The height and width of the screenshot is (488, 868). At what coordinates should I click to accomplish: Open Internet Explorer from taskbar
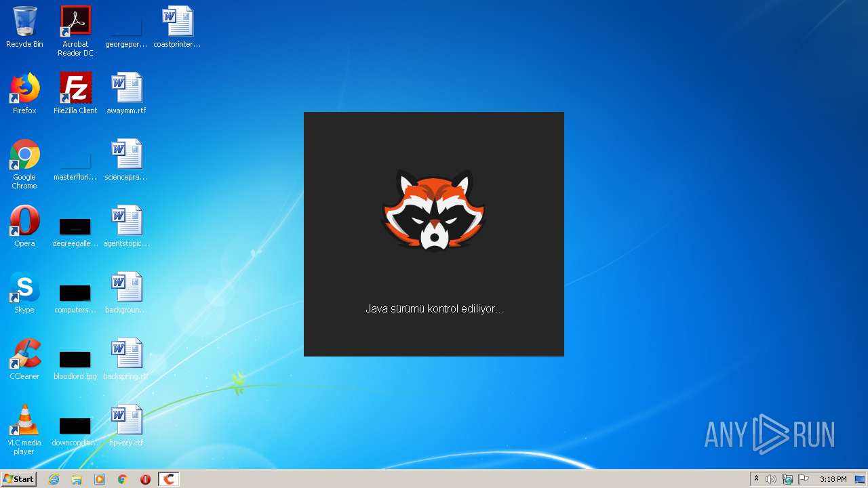[54, 479]
